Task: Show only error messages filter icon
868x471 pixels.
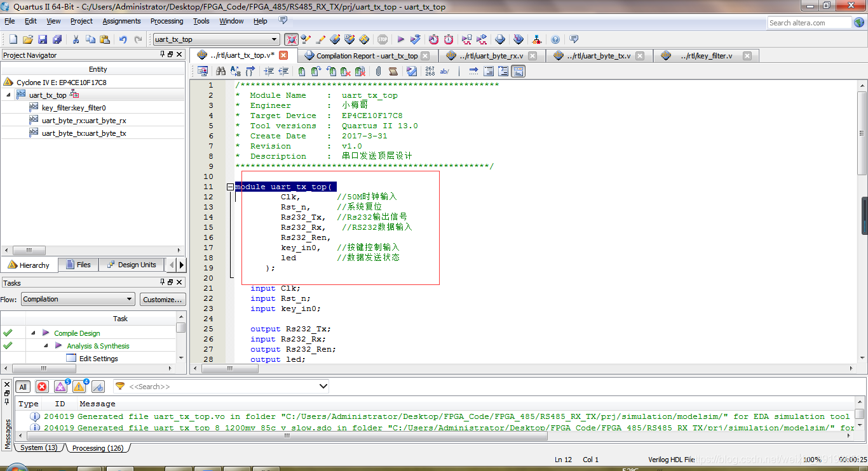Action: pyautogui.click(x=42, y=387)
